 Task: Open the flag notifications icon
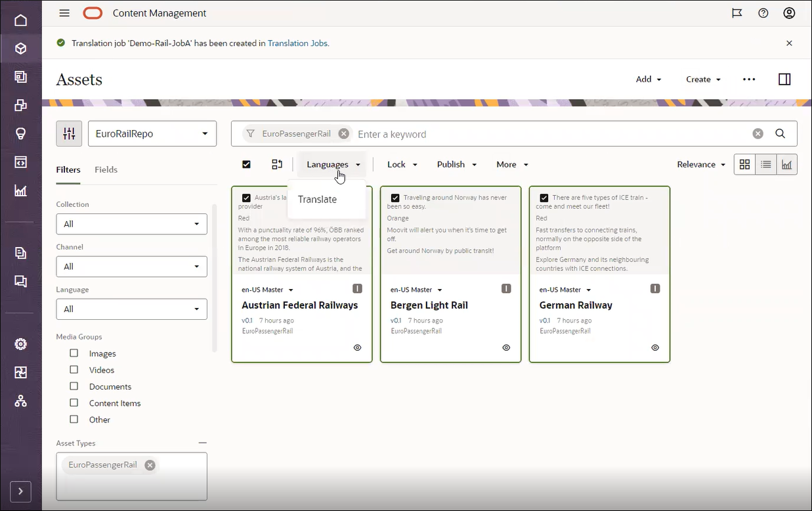click(737, 13)
